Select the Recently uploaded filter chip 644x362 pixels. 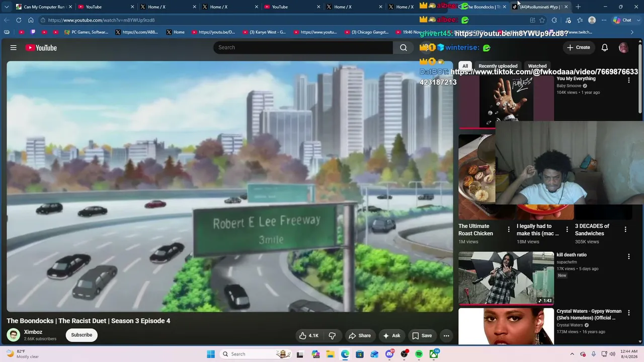(x=498, y=66)
